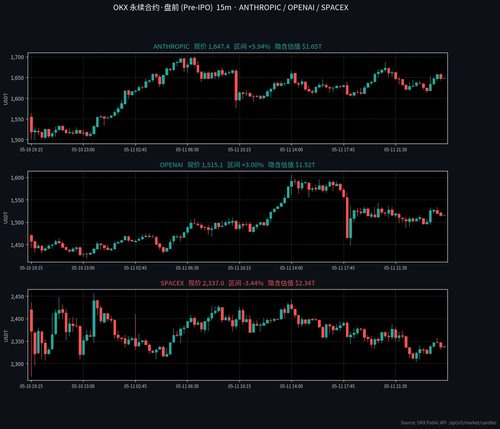Click '05-11 10:15' under the ANTHROPIC chart

click(239, 150)
